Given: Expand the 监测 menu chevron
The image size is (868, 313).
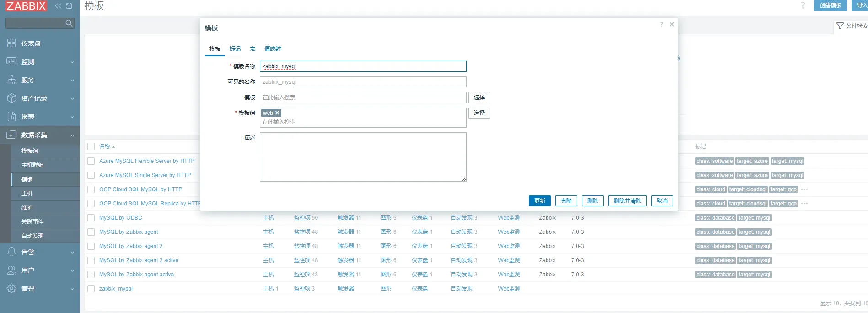Looking at the screenshot, I should [x=72, y=62].
